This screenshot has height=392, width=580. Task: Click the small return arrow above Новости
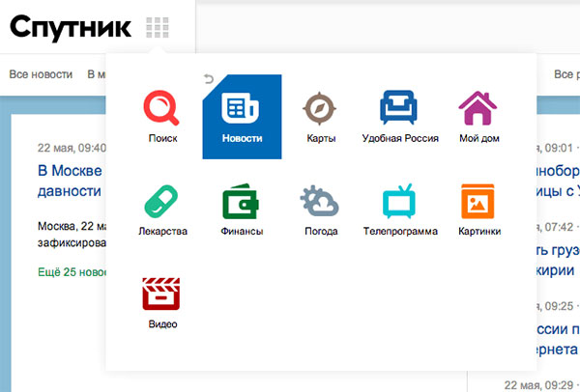208,80
